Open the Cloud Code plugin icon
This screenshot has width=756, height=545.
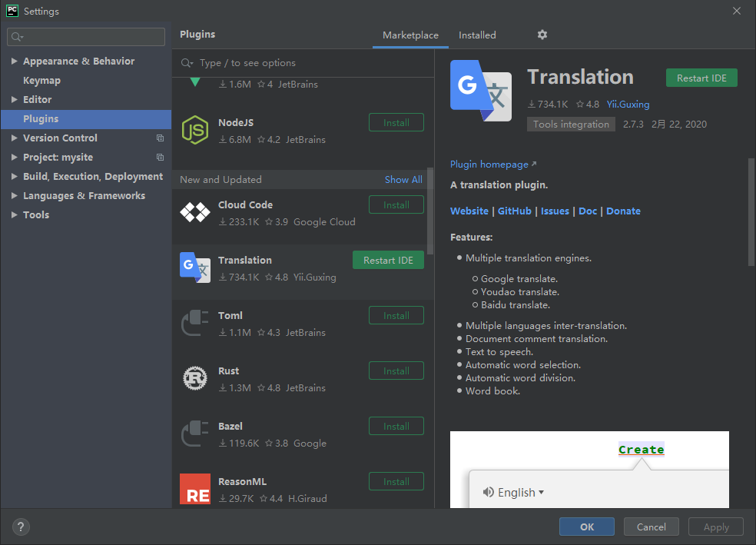pyautogui.click(x=194, y=213)
